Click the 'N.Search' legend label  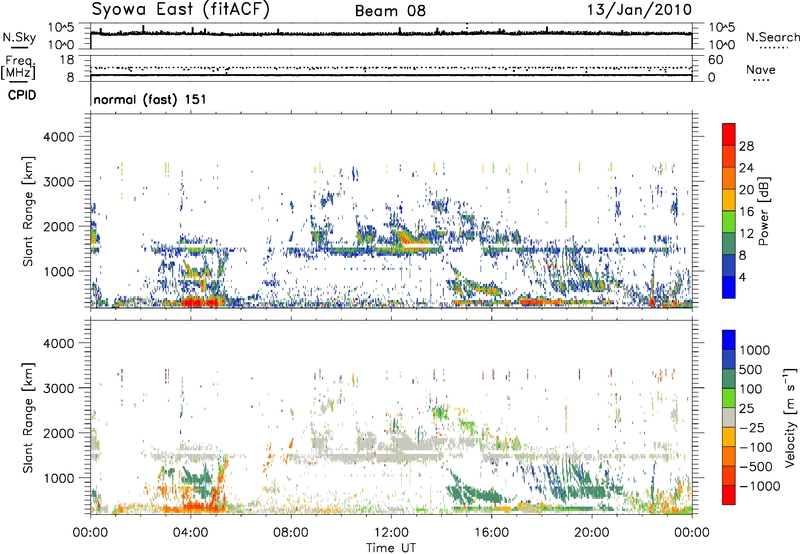772,37
